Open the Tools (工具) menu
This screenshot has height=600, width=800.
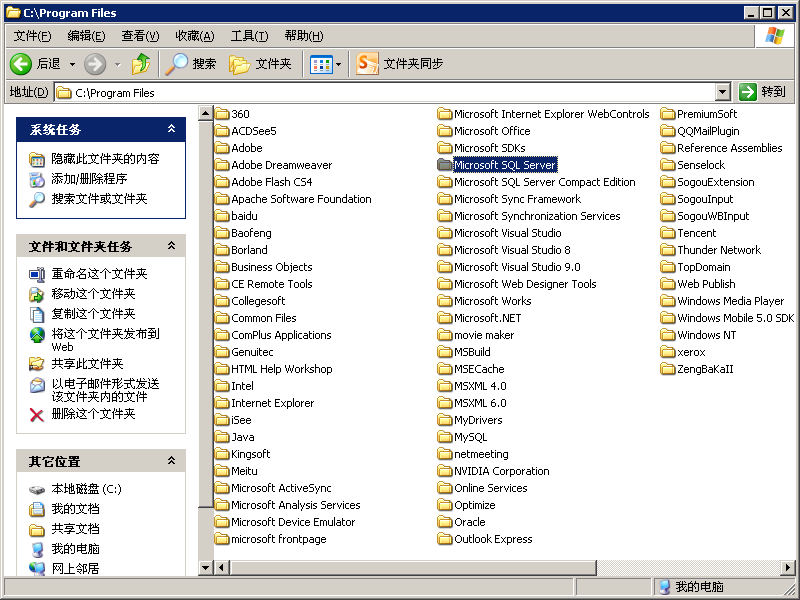[249, 36]
